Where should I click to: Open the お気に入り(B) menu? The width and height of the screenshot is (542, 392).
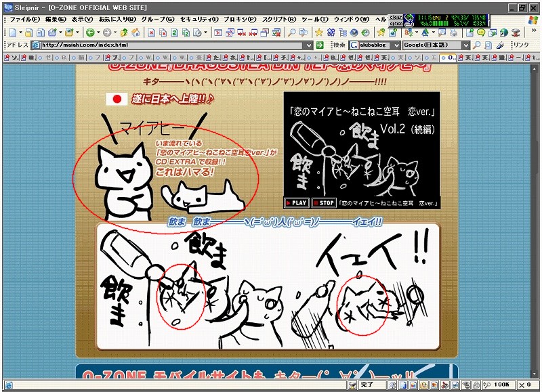click(x=117, y=20)
